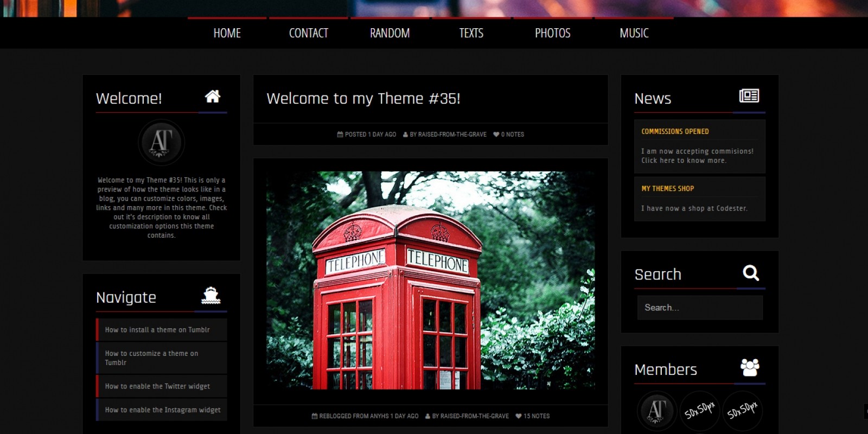The image size is (868, 434).
Task: Click the user icon before By Raised-from-the-grave in first post
Action: coord(405,135)
